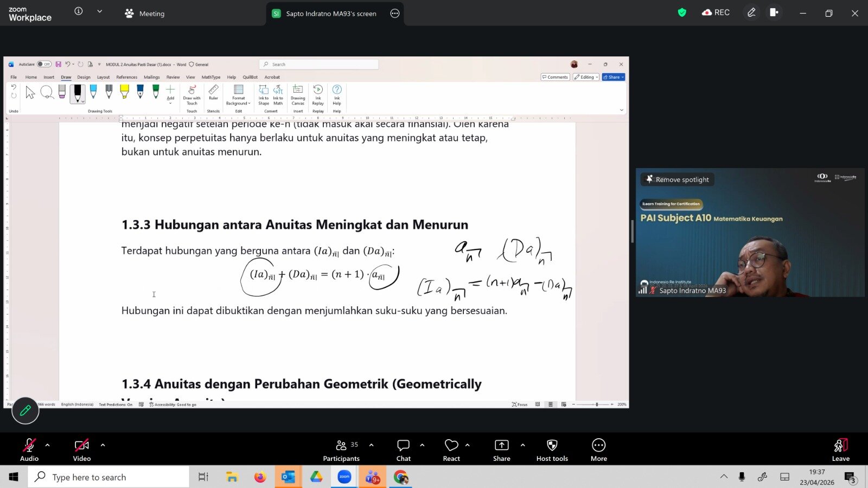The height and width of the screenshot is (488, 868).
Task: Collapse the Word ribbon with chevron
Action: pos(622,110)
